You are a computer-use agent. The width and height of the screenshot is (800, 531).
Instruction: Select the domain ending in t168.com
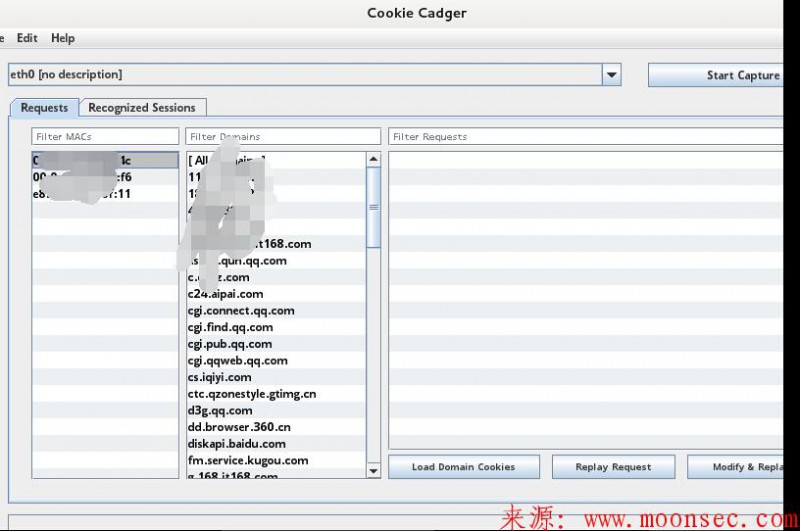276,244
